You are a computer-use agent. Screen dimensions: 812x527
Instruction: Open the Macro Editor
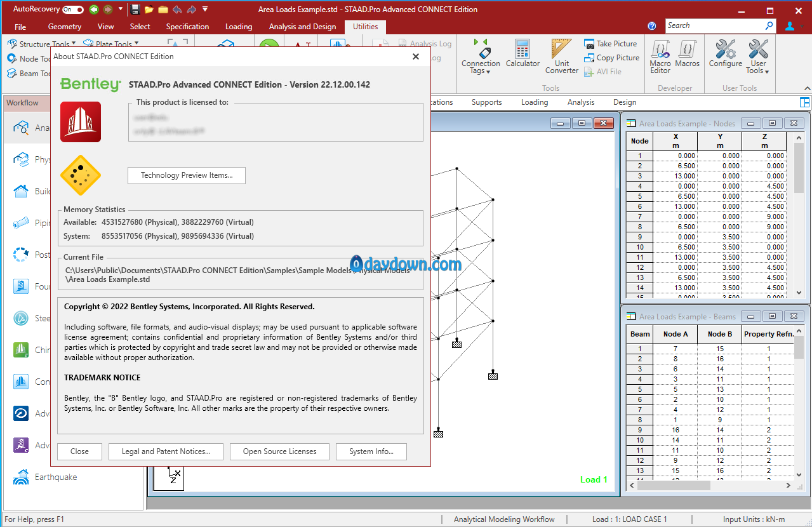(x=660, y=57)
